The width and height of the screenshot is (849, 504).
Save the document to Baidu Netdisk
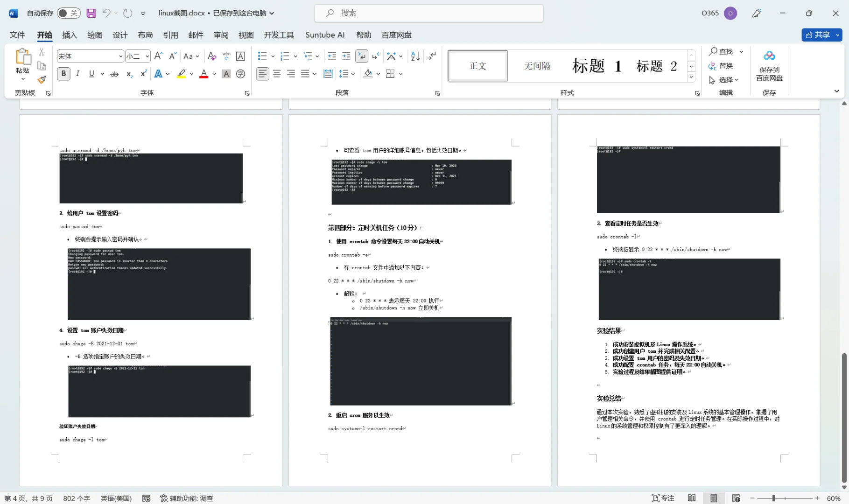click(x=769, y=68)
